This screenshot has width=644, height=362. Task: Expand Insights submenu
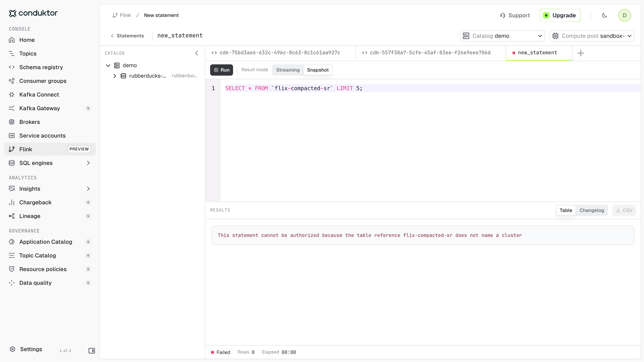pyautogui.click(x=88, y=189)
